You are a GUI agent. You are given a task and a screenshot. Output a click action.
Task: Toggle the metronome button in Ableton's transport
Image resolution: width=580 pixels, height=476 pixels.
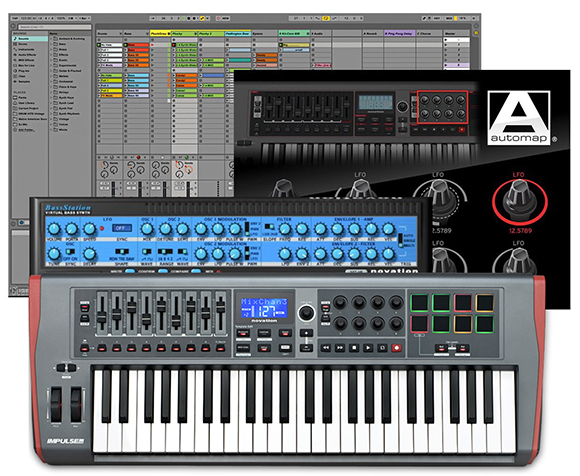(x=71, y=18)
